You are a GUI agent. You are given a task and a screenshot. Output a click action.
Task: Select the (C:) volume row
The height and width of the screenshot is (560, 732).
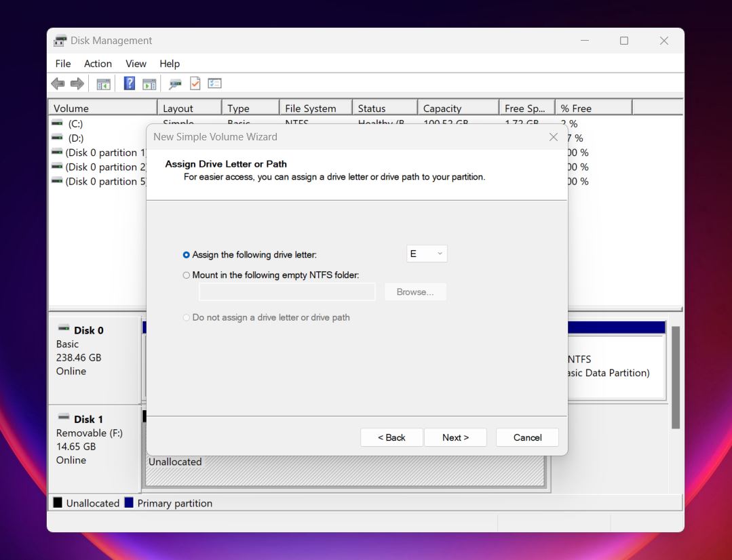click(75, 123)
